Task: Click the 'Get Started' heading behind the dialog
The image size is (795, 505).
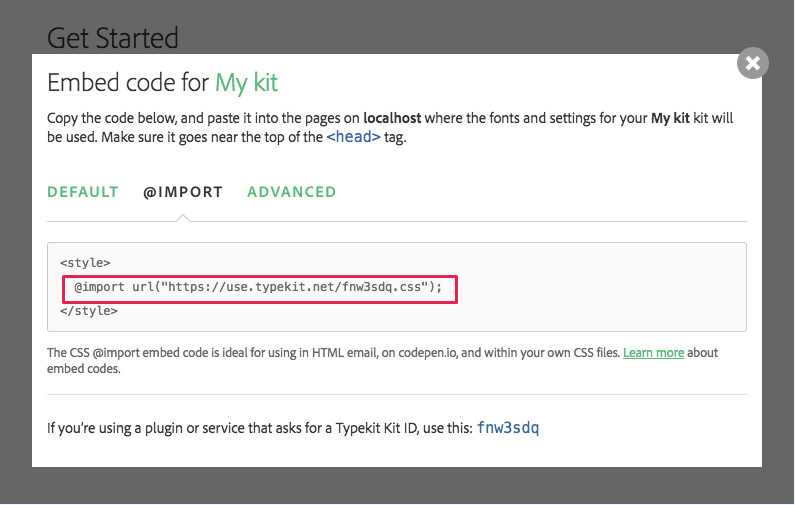Action: (x=113, y=38)
